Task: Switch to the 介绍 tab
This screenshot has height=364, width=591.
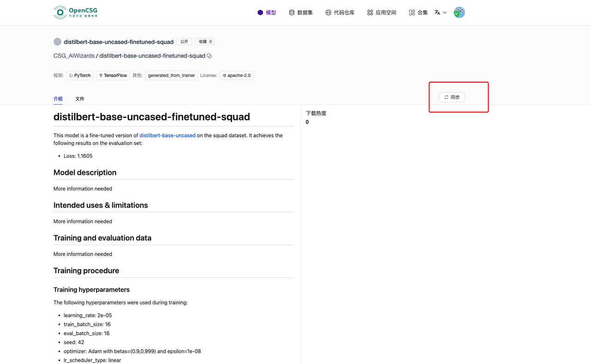Action: [x=58, y=99]
